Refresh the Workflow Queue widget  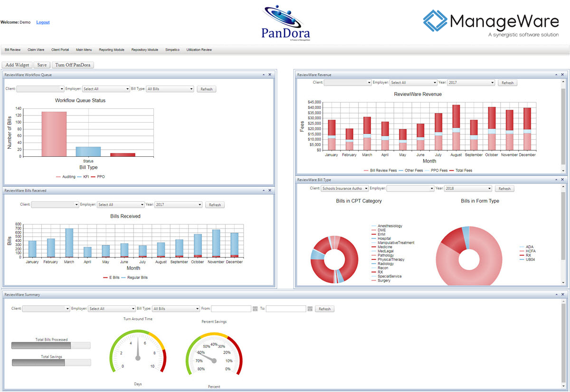click(207, 89)
